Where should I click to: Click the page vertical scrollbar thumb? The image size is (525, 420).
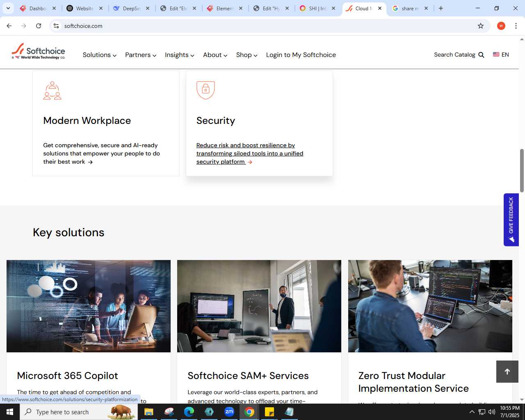click(x=522, y=171)
